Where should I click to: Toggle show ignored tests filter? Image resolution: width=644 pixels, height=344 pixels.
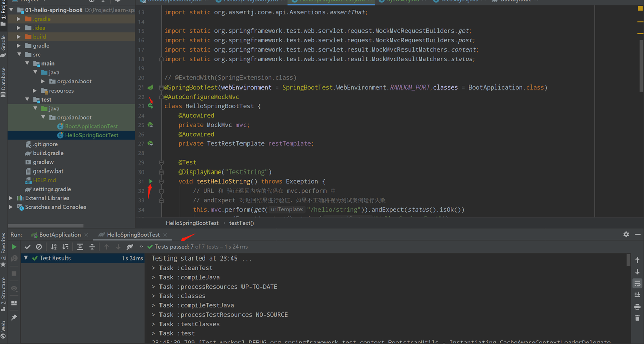tap(39, 247)
